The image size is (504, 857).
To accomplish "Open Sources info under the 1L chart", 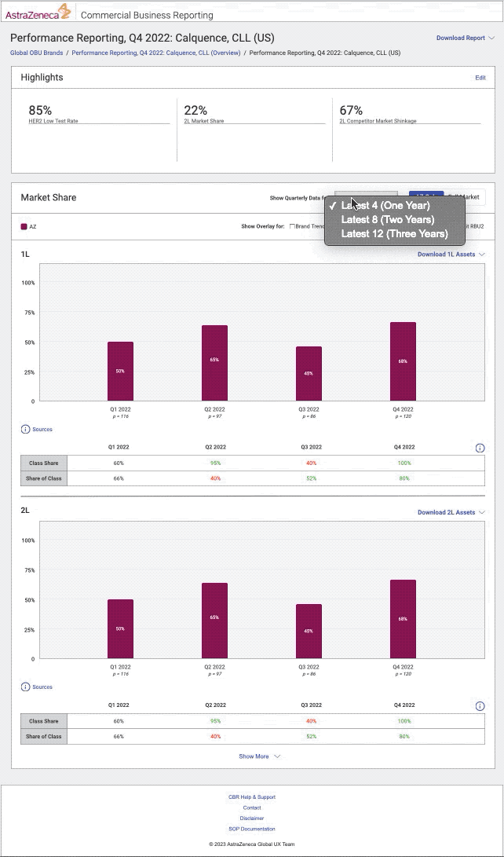I will 37,430.
